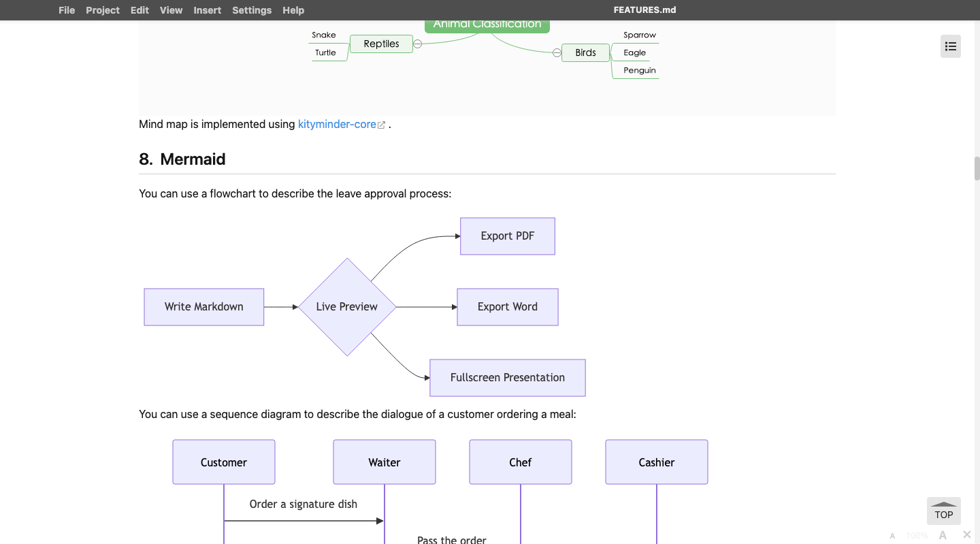Follow the kityminder-core link

pos(337,124)
